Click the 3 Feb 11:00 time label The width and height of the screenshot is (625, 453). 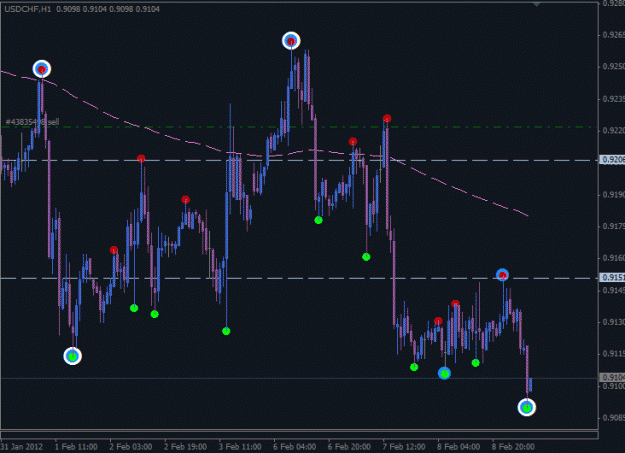pos(240,447)
